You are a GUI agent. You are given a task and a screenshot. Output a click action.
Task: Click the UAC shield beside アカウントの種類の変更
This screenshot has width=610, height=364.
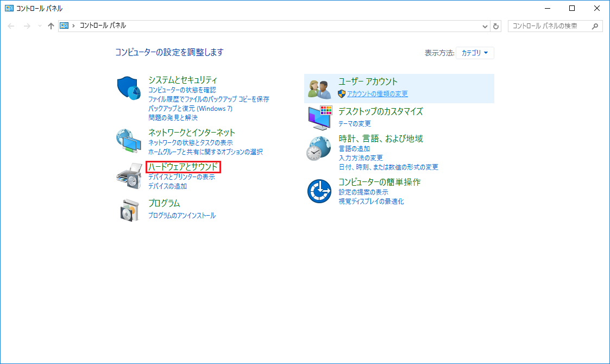[x=342, y=94]
